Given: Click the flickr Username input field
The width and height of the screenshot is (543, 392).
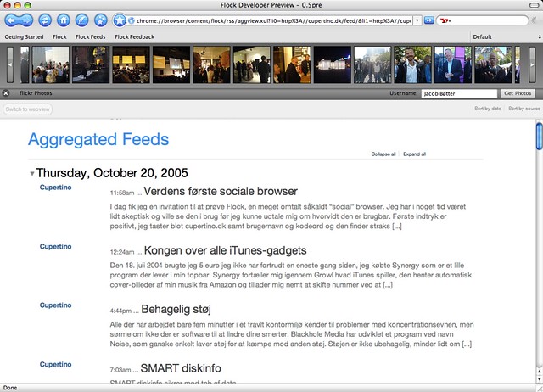Looking at the screenshot, I should click(459, 93).
